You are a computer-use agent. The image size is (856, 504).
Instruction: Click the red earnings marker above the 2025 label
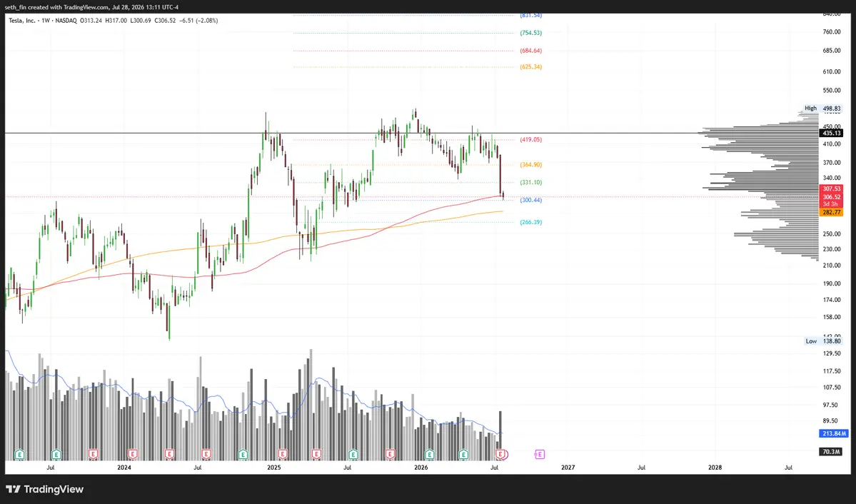point(282,454)
